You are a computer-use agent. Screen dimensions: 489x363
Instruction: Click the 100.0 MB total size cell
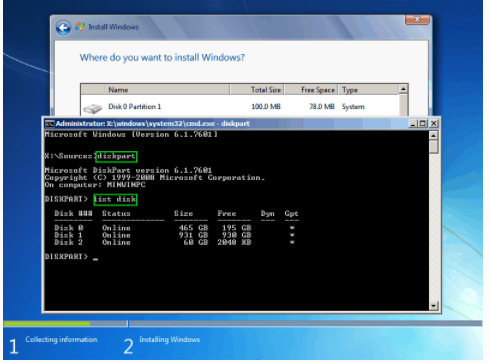pyautogui.click(x=266, y=107)
